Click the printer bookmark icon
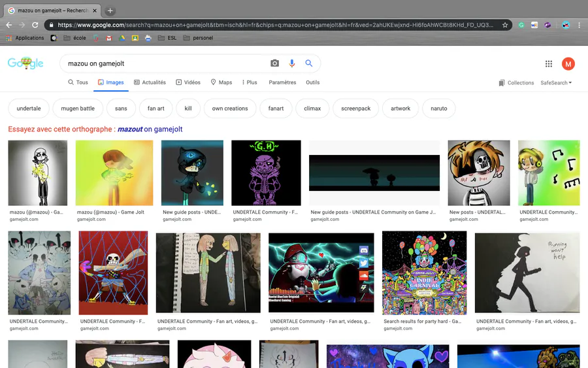Image resolution: width=588 pixels, height=368 pixels. [148, 38]
